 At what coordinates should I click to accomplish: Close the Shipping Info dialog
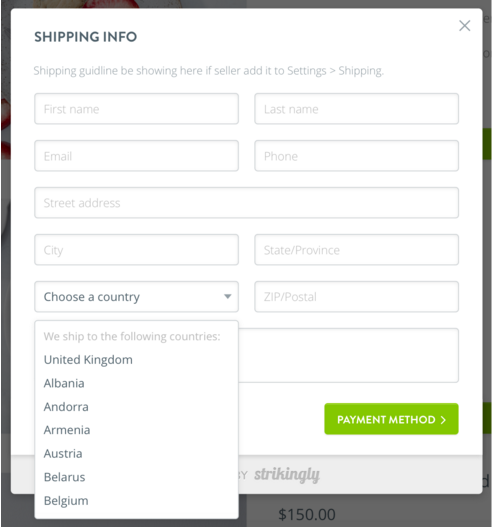[x=464, y=26]
